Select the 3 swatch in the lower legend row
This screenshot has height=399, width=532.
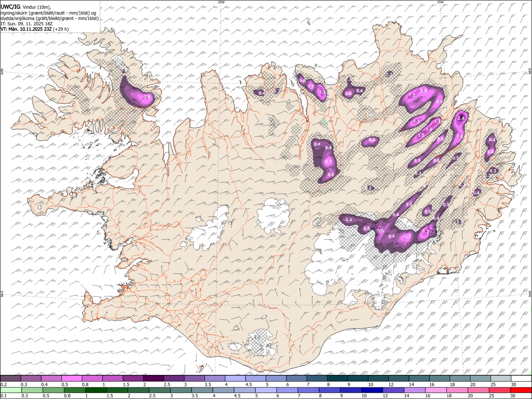[x=181, y=390]
